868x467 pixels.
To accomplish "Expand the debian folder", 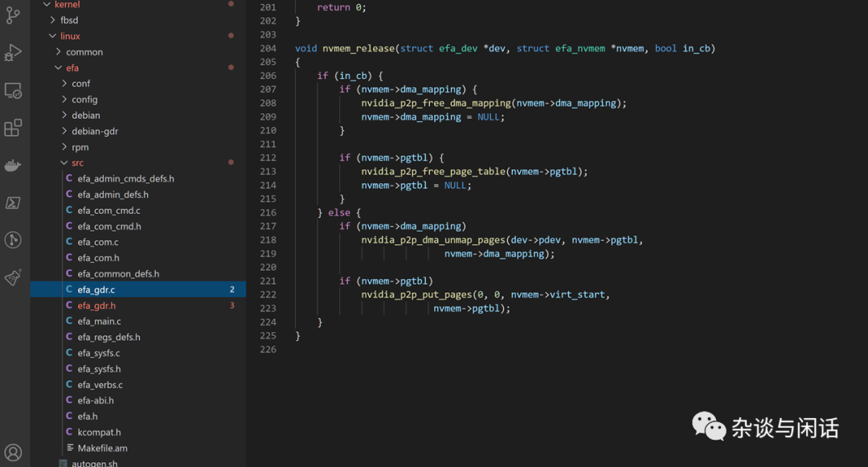I will (64, 115).
